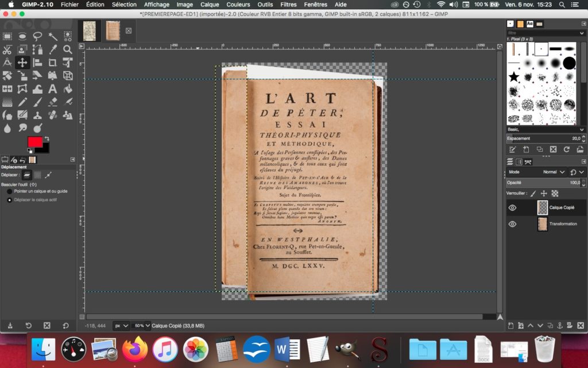Activate the Heal bandage tool

click(x=52, y=115)
